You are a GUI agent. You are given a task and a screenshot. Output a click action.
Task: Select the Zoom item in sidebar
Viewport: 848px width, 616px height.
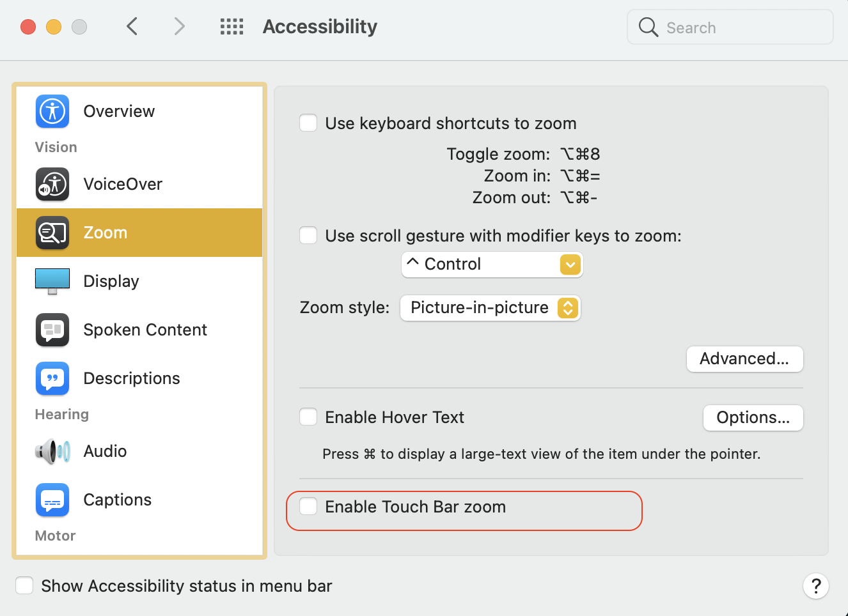tap(139, 233)
